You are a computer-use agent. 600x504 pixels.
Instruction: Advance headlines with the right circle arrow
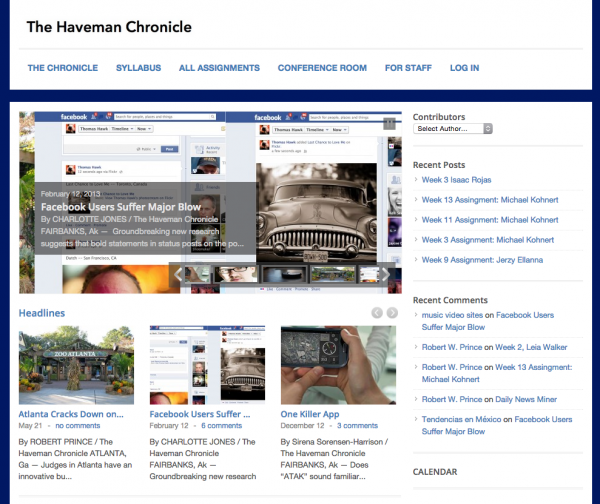pyautogui.click(x=392, y=313)
